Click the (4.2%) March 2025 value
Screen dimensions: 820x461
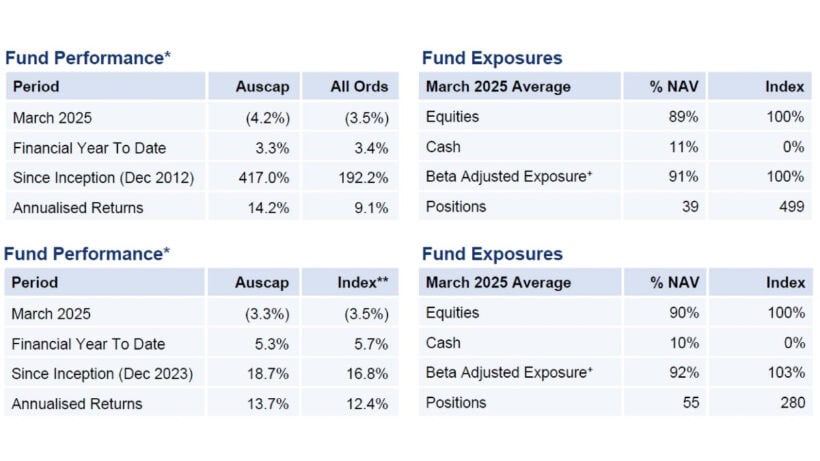[267, 118]
